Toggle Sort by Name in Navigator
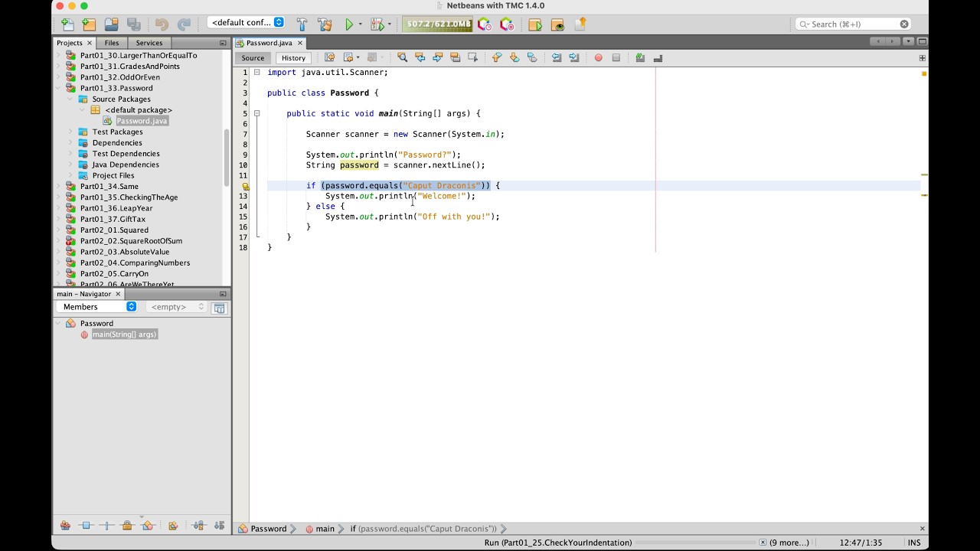 tap(198, 526)
